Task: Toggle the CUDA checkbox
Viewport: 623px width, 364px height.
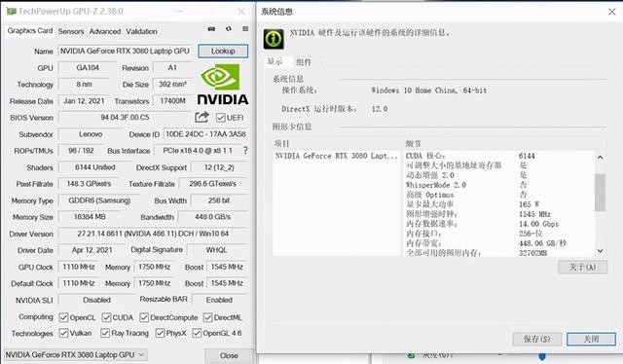Action: (106, 317)
